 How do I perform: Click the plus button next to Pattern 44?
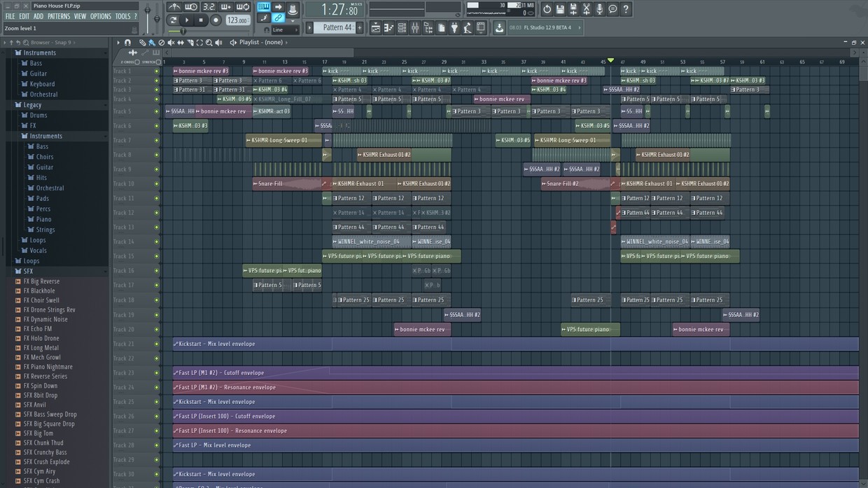click(x=359, y=27)
